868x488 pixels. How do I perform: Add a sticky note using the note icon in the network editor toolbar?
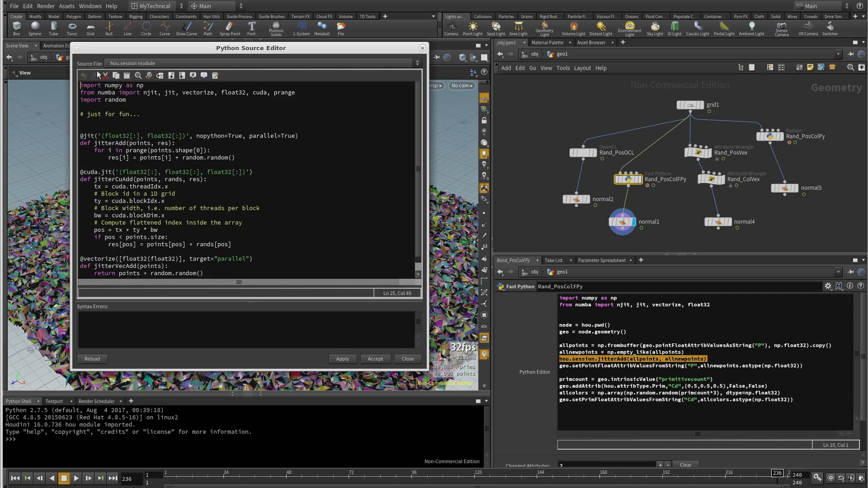click(810, 67)
